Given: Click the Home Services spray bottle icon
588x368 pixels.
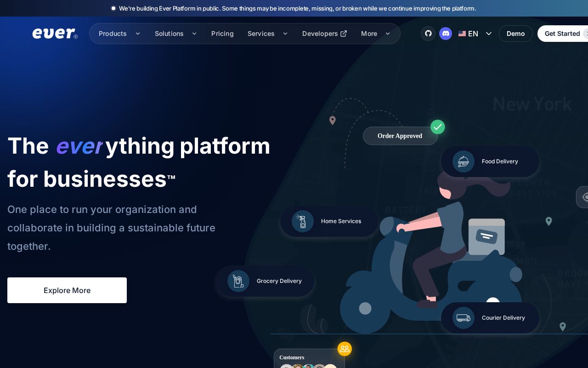Looking at the screenshot, I should click(303, 221).
